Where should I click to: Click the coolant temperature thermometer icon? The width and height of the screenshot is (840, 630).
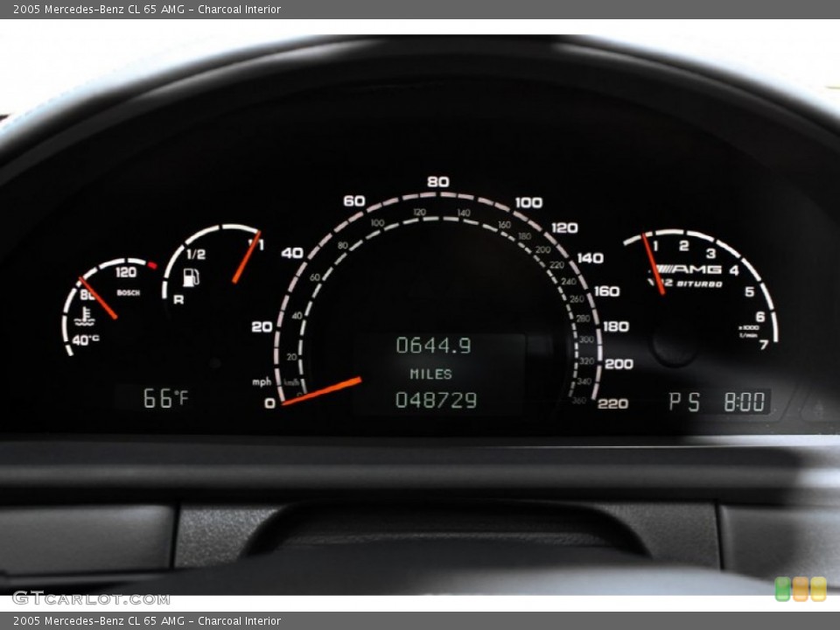point(84,317)
